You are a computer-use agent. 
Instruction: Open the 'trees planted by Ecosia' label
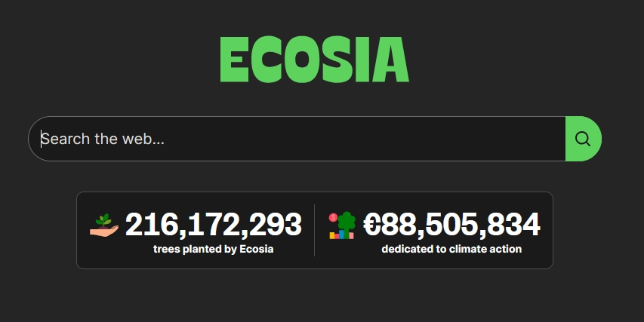213,249
